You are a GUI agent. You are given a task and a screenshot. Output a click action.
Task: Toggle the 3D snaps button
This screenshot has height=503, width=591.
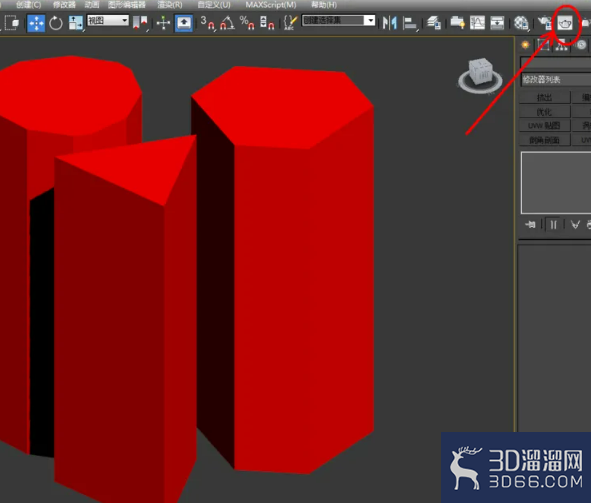click(208, 23)
